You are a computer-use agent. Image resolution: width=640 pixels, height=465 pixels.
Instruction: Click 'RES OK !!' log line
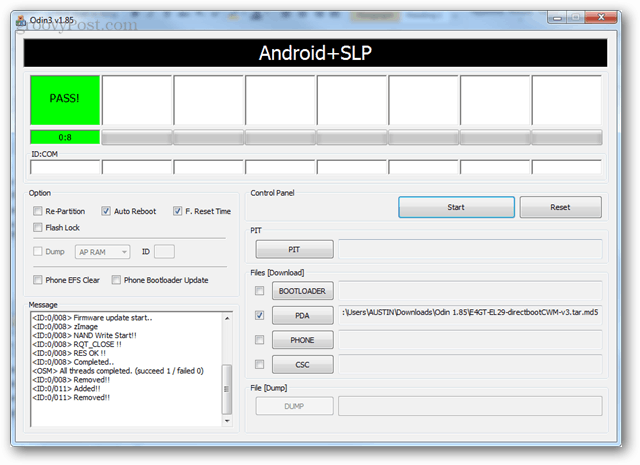pyautogui.click(x=69, y=353)
